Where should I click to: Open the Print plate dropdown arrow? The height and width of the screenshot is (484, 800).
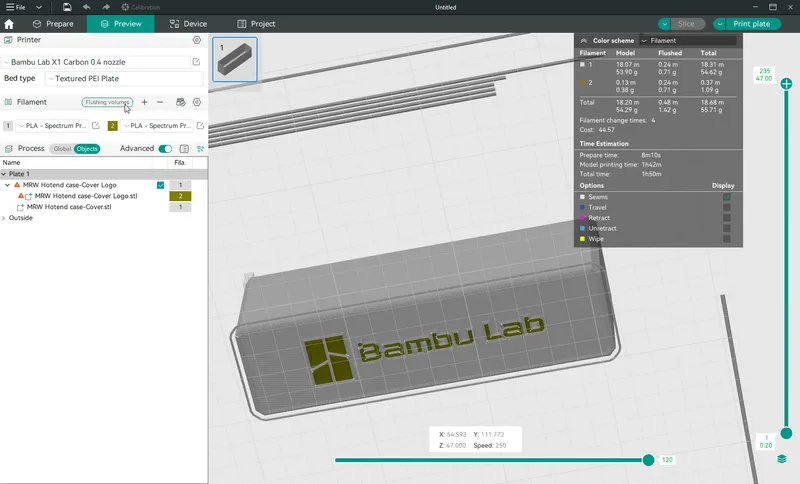click(719, 24)
